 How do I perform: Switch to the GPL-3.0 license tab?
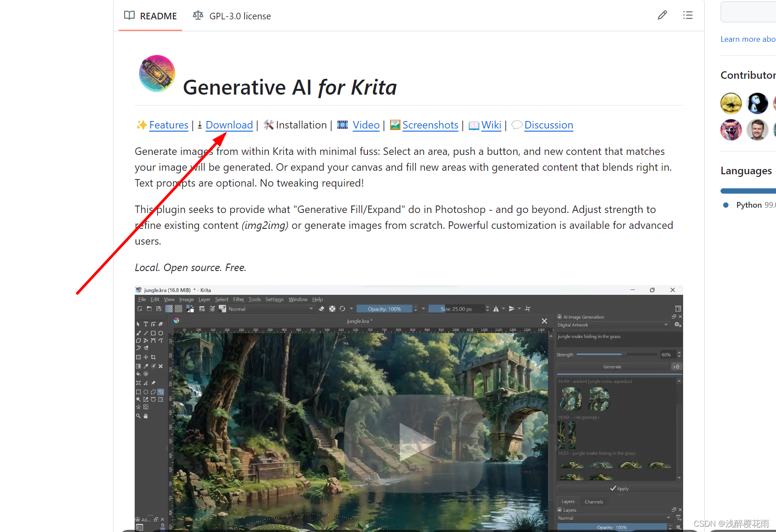pyautogui.click(x=232, y=16)
